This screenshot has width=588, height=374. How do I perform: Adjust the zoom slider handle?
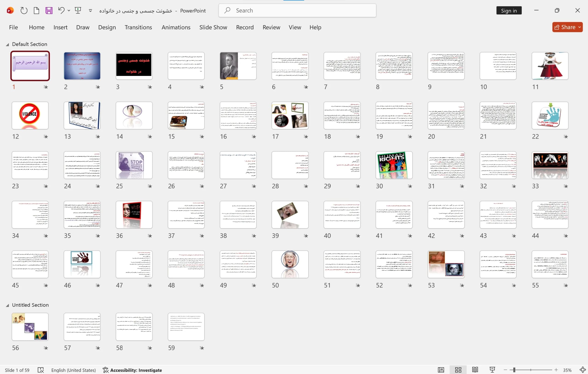pos(514,370)
